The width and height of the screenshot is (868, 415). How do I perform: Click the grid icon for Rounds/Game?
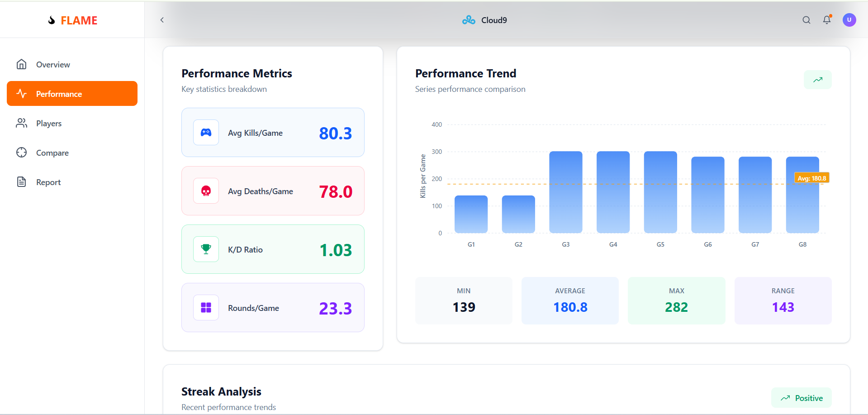tap(206, 308)
